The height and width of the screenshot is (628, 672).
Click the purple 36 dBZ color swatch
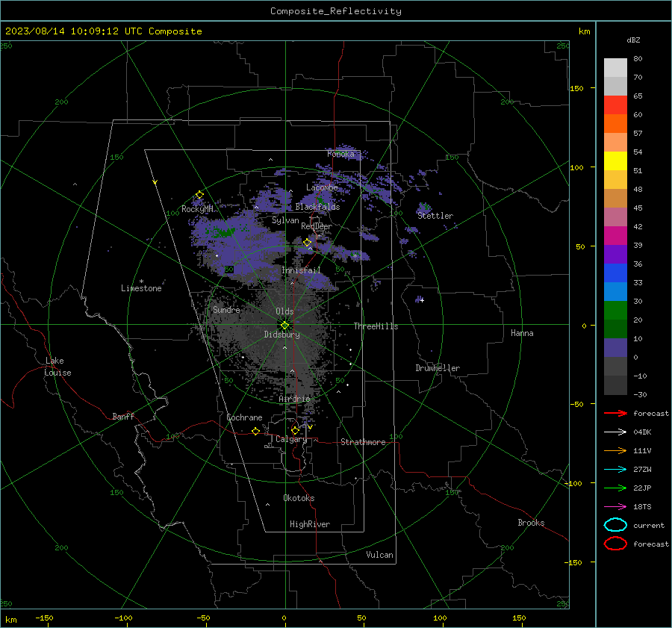615,254
